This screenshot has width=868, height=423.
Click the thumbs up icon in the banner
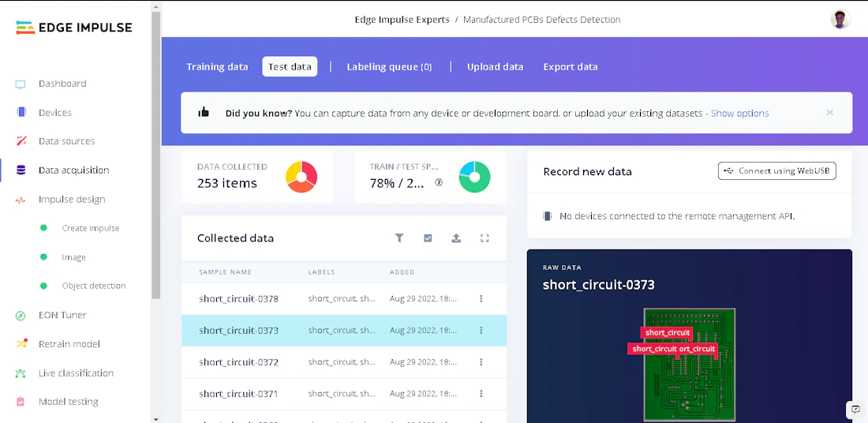[204, 112]
